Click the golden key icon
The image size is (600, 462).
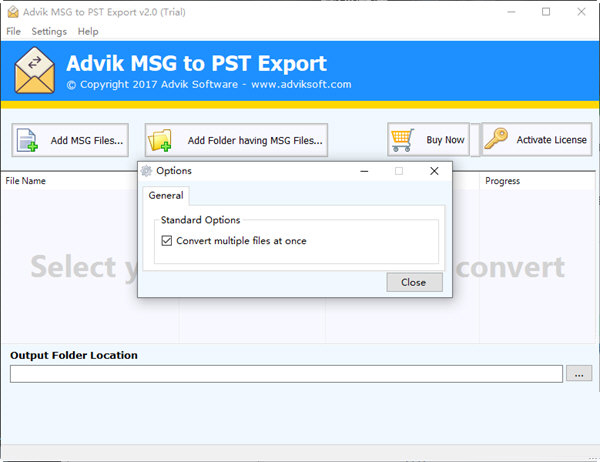(x=496, y=139)
